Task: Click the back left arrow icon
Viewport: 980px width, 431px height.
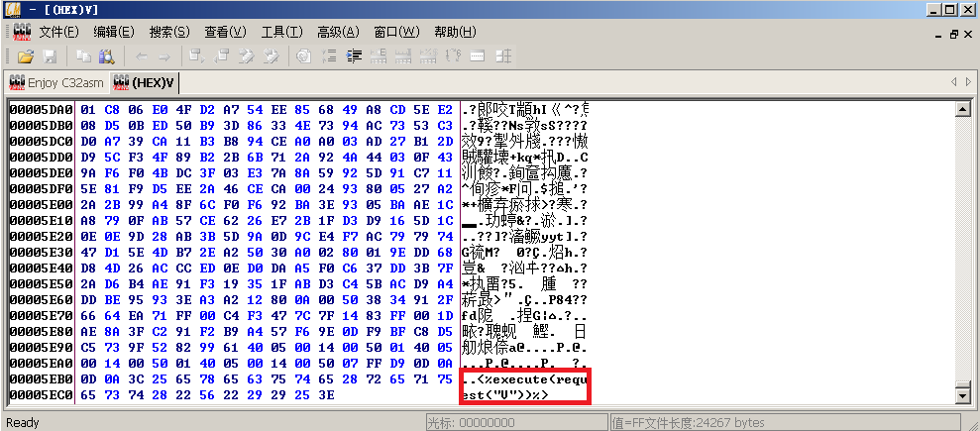Action: pos(142,56)
